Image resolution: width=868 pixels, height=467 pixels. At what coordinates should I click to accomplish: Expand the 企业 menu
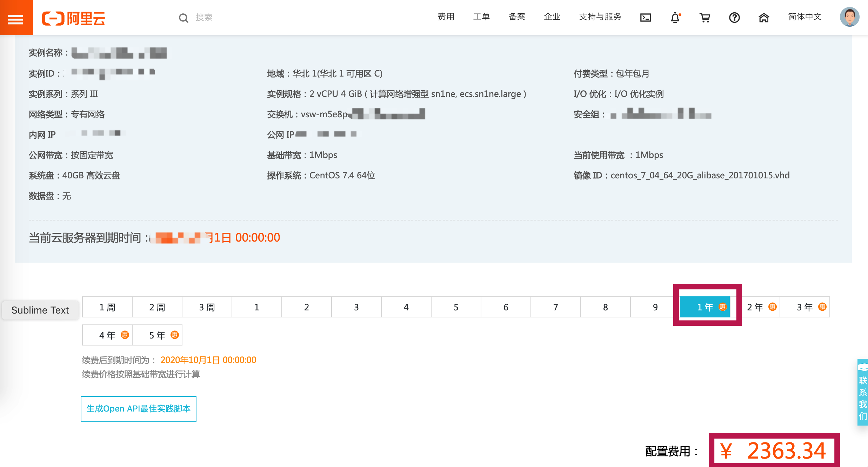pyautogui.click(x=552, y=17)
